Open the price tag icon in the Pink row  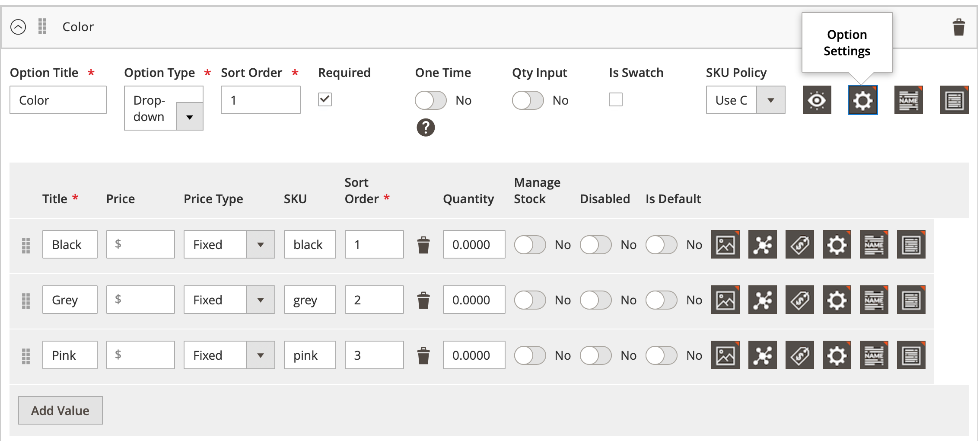coord(799,355)
